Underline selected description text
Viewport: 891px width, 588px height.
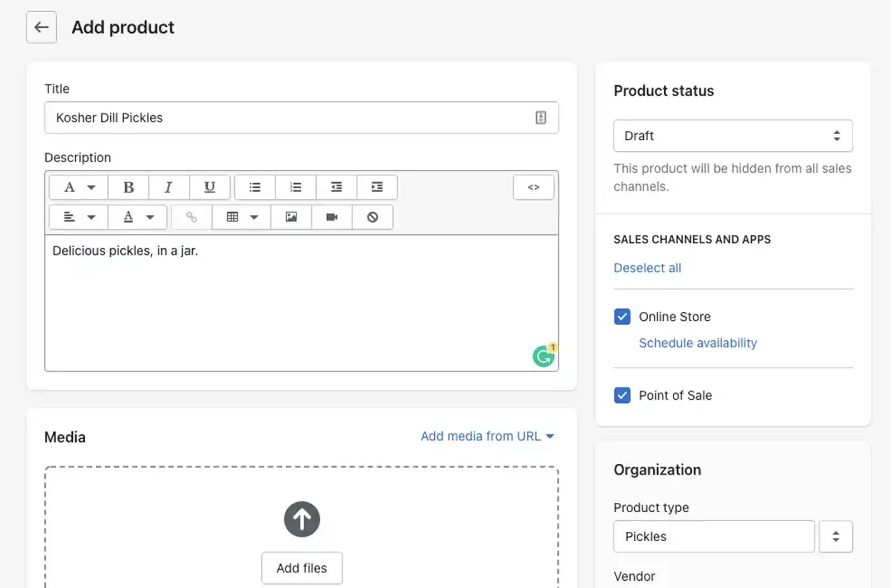pyautogui.click(x=210, y=187)
